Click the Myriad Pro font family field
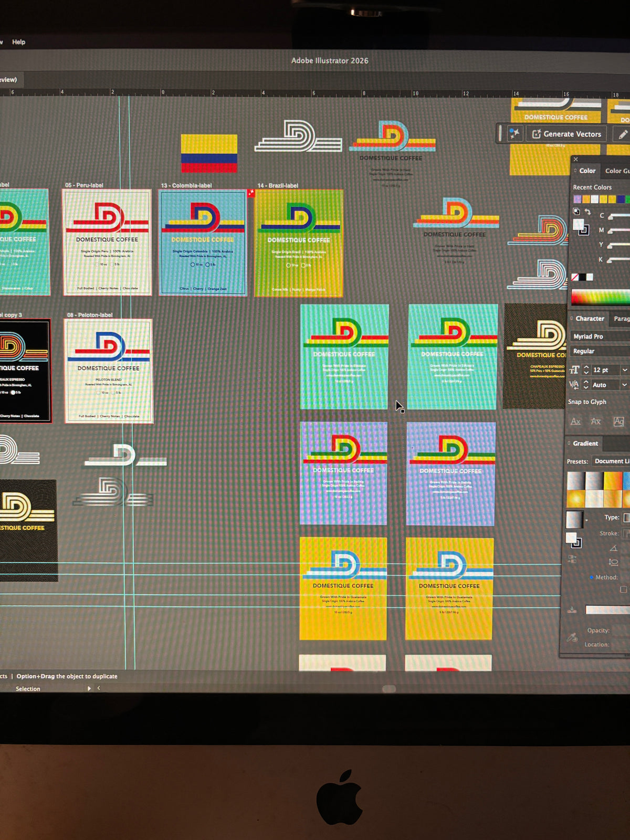 point(600,337)
